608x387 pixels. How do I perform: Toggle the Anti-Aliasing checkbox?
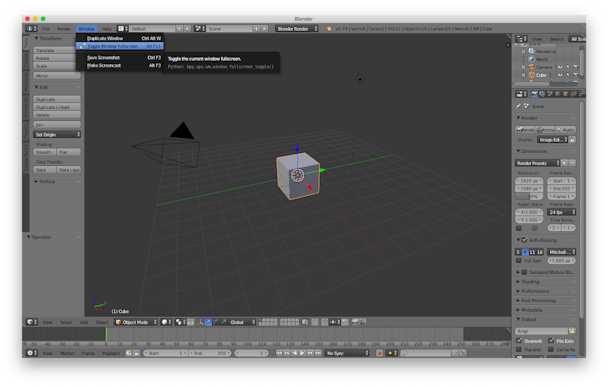pyautogui.click(x=524, y=240)
